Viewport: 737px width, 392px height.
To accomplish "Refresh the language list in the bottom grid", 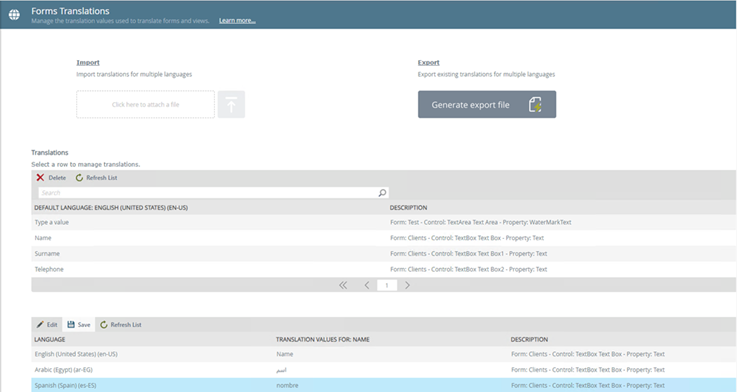I will click(x=121, y=324).
